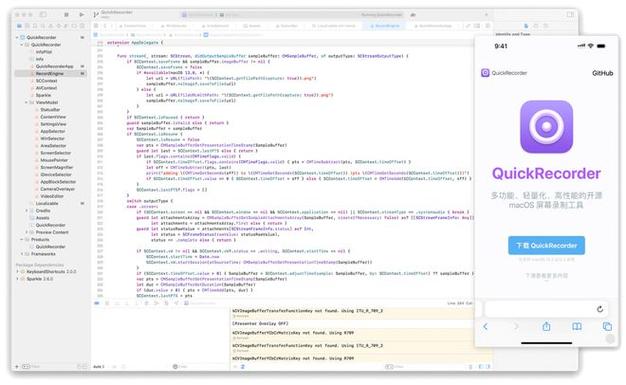Open the SettingsView file

(53, 124)
